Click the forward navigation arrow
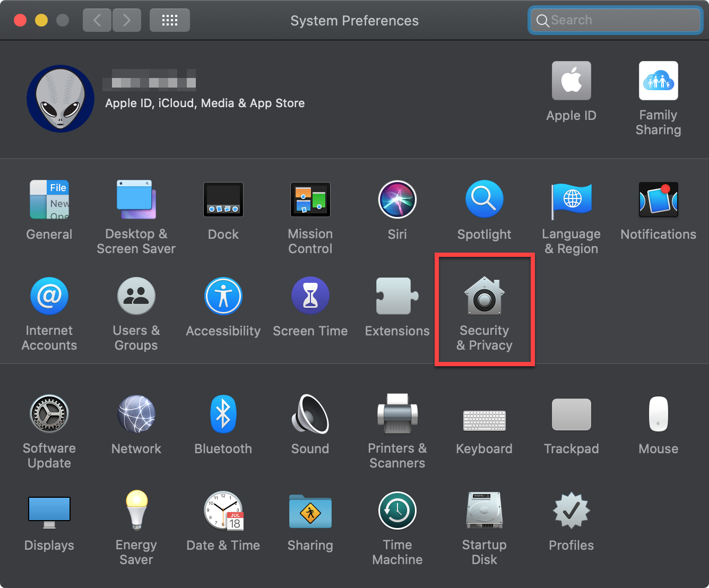The height and width of the screenshot is (588, 709). coord(126,21)
